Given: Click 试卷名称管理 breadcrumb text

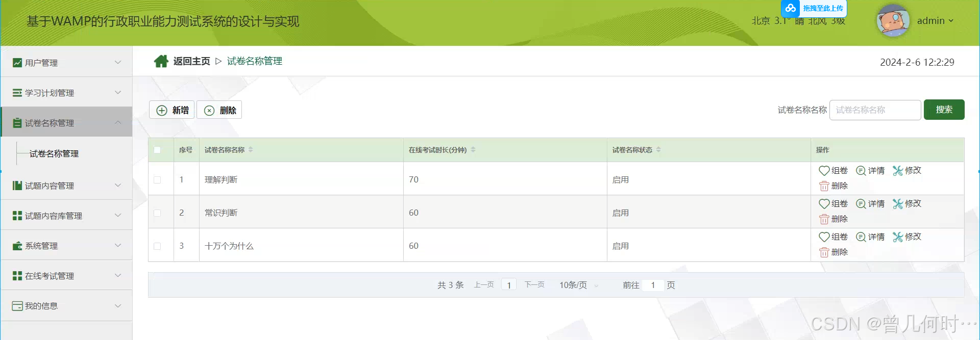Looking at the screenshot, I should (x=255, y=61).
